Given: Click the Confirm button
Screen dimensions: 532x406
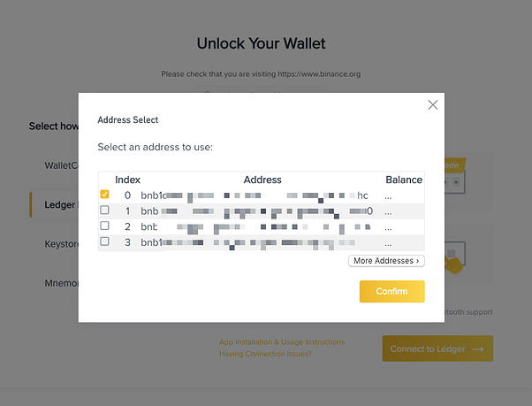Looking at the screenshot, I should (391, 291).
